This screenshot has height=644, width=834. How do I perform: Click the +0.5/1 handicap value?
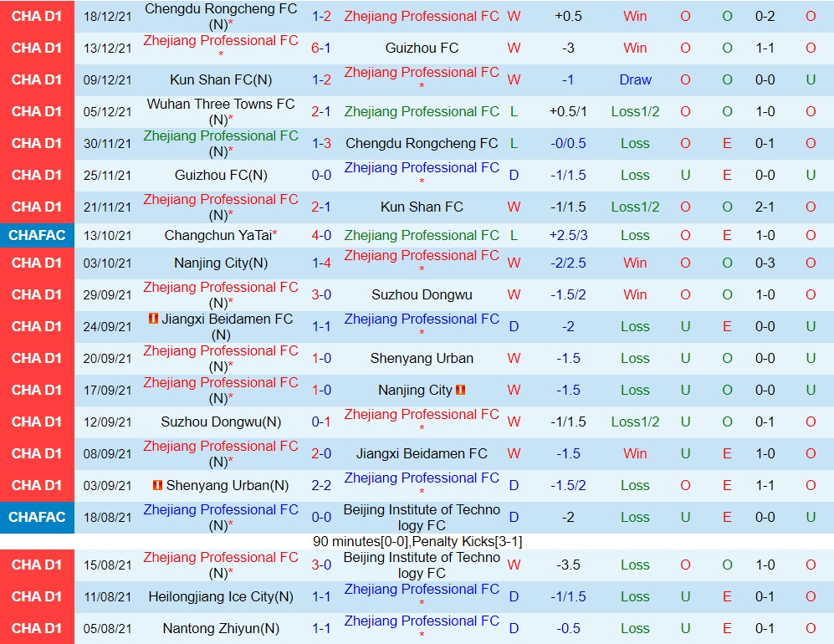click(x=568, y=112)
